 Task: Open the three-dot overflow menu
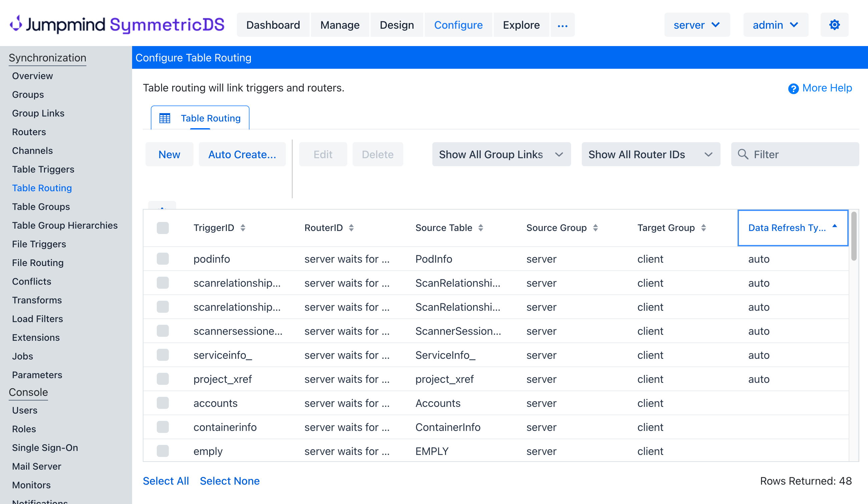click(x=562, y=25)
